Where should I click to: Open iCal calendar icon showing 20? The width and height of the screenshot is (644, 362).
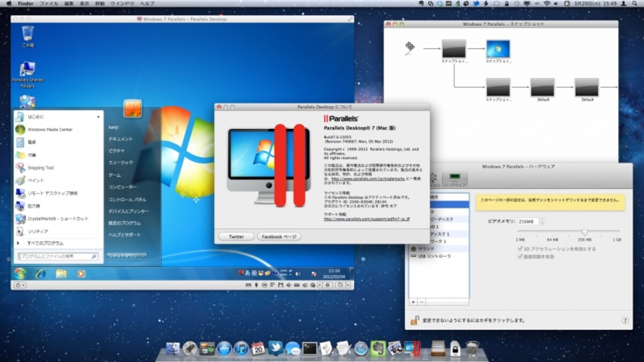click(258, 349)
